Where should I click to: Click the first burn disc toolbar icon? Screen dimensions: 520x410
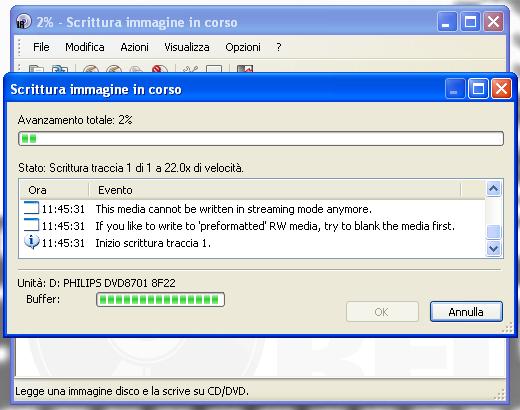pos(91,69)
